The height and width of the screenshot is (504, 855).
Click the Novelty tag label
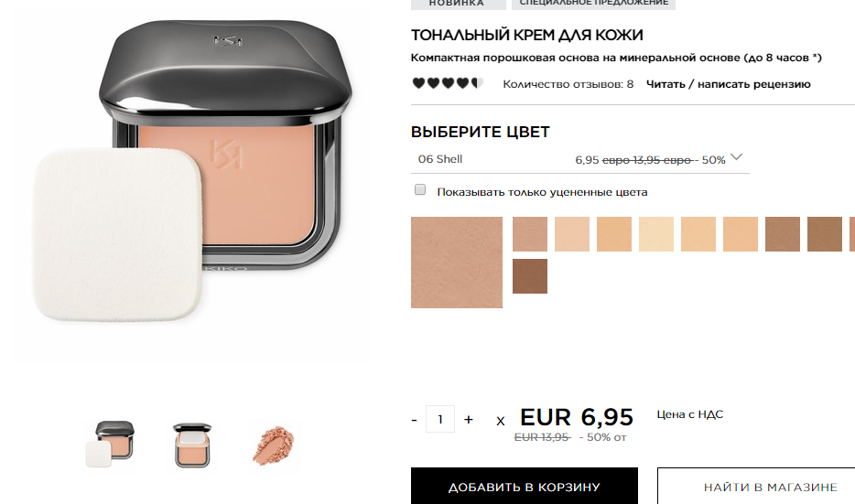pos(457,4)
